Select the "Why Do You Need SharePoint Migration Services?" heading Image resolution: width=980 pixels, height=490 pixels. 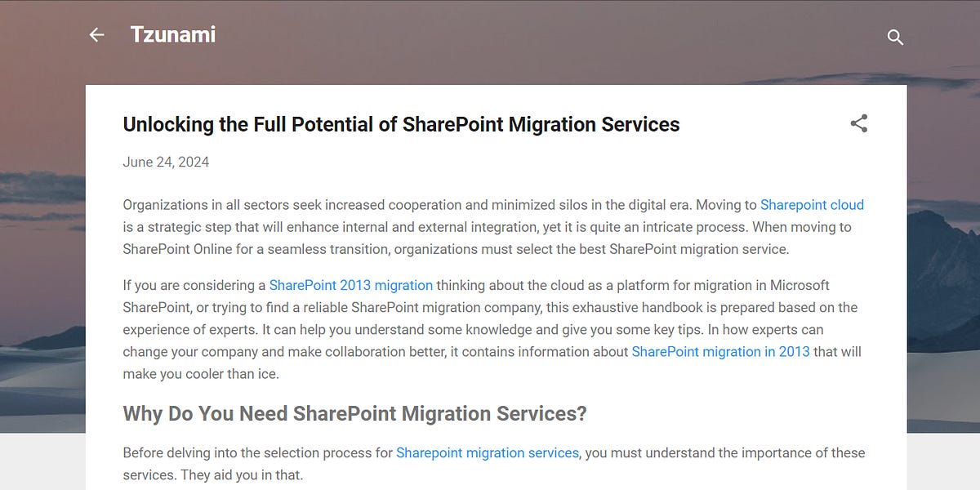pos(354,413)
